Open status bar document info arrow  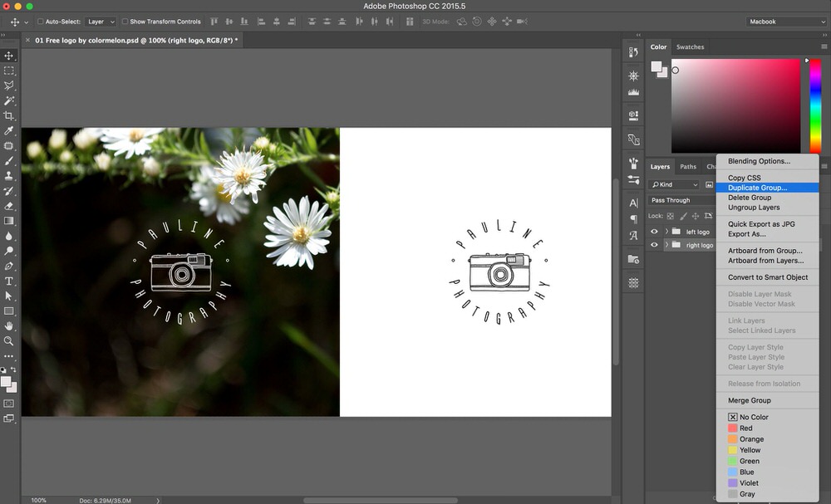coord(157,501)
